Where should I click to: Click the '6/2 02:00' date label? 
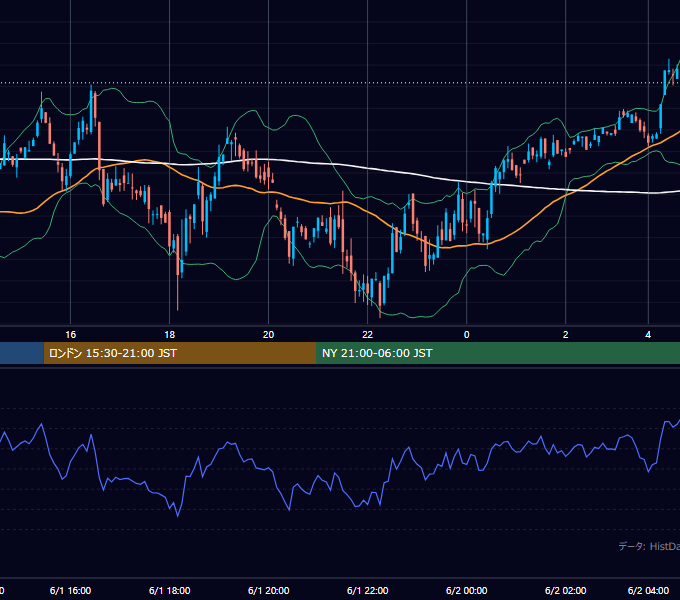[566, 590]
